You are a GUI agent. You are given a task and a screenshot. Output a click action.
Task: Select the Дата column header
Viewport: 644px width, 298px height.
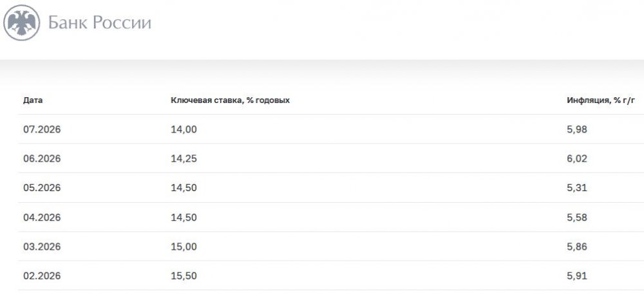pos(33,100)
